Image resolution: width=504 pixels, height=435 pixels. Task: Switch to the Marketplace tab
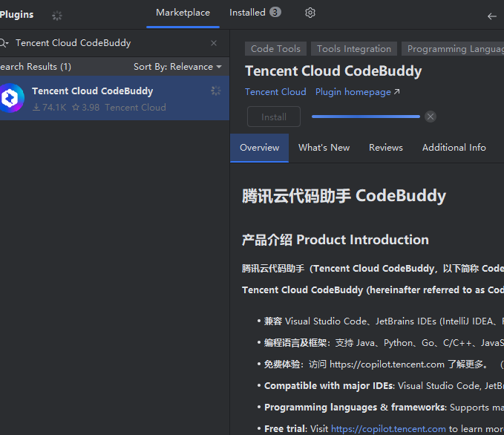[183, 13]
